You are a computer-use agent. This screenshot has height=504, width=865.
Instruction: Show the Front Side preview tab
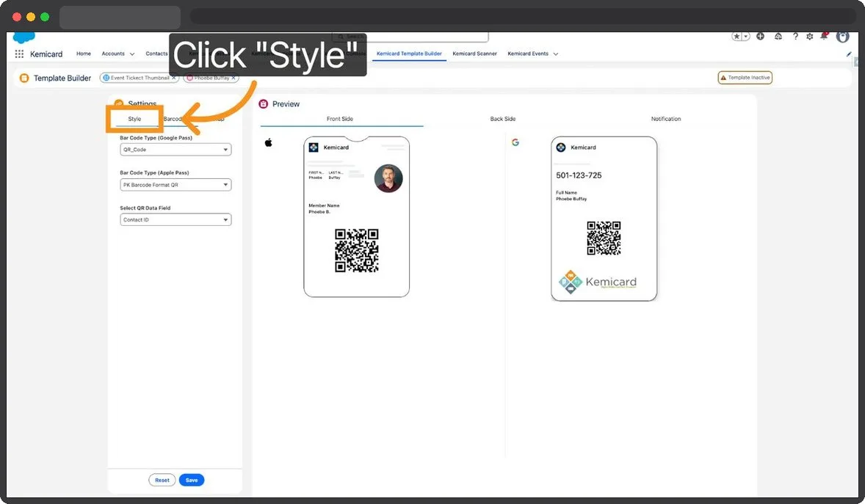click(x=340, y=119)
